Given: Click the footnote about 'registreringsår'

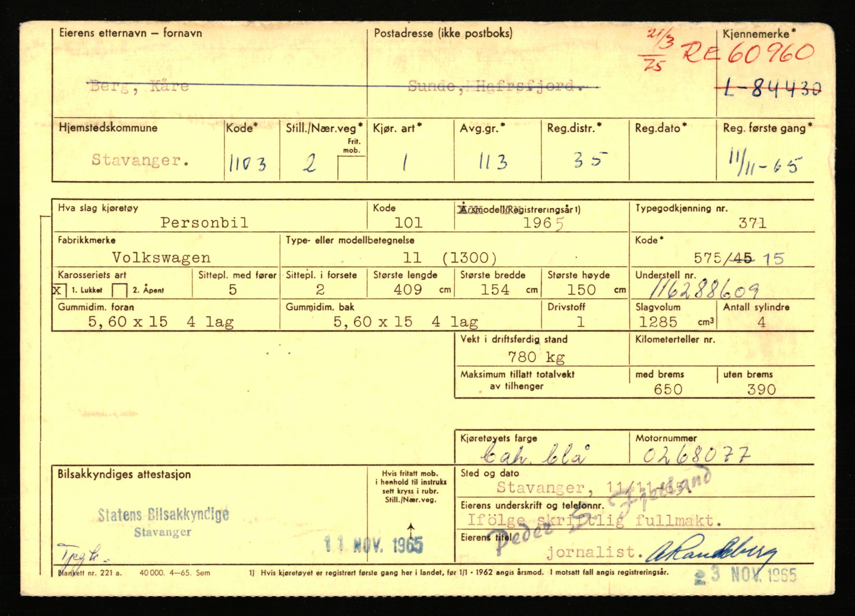Looking at the screenshot, I should 459,573.
